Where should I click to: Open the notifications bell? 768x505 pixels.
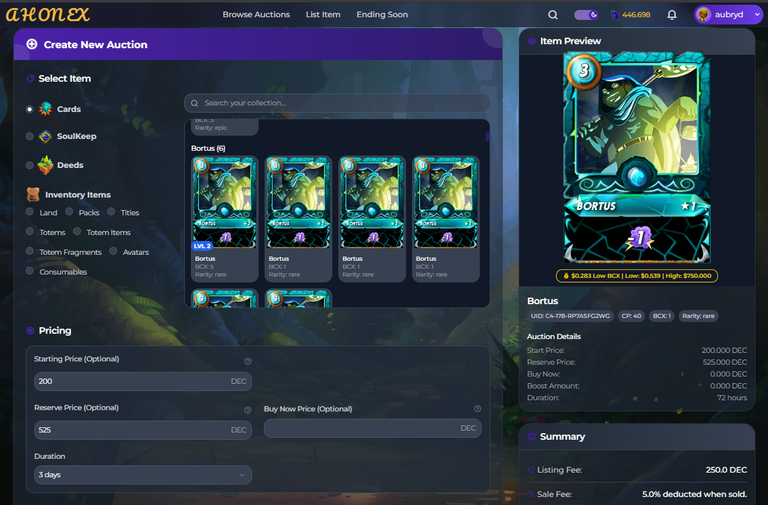point(672,15)
